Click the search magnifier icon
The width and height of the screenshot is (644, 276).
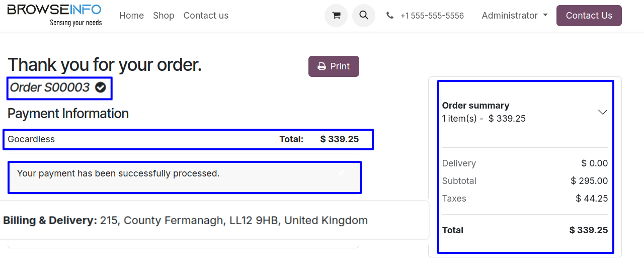click(x=364, y=16)
